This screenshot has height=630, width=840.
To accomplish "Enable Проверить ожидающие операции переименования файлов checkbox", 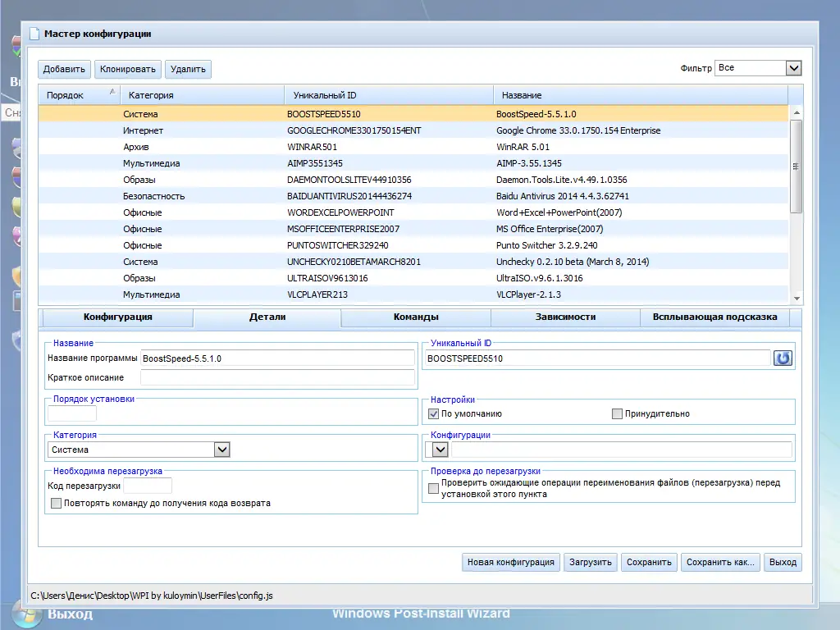I will pos(433,489).
